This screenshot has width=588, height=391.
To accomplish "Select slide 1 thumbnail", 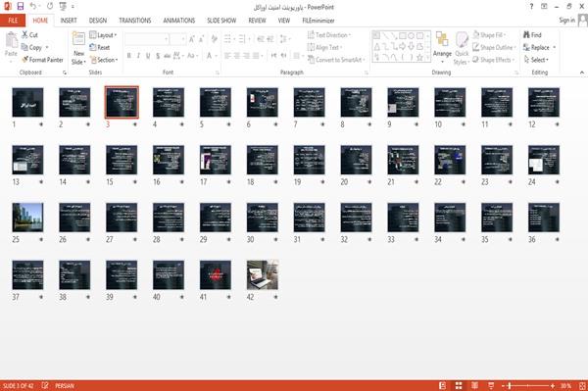I will pos(27,102).
